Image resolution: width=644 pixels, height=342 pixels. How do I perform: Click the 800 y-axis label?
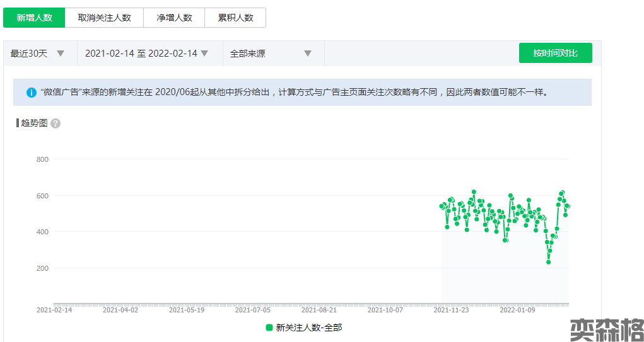[42, 159]
